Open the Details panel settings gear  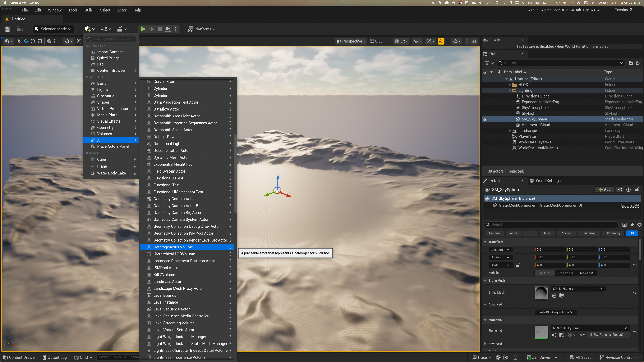tap(639, 225)
